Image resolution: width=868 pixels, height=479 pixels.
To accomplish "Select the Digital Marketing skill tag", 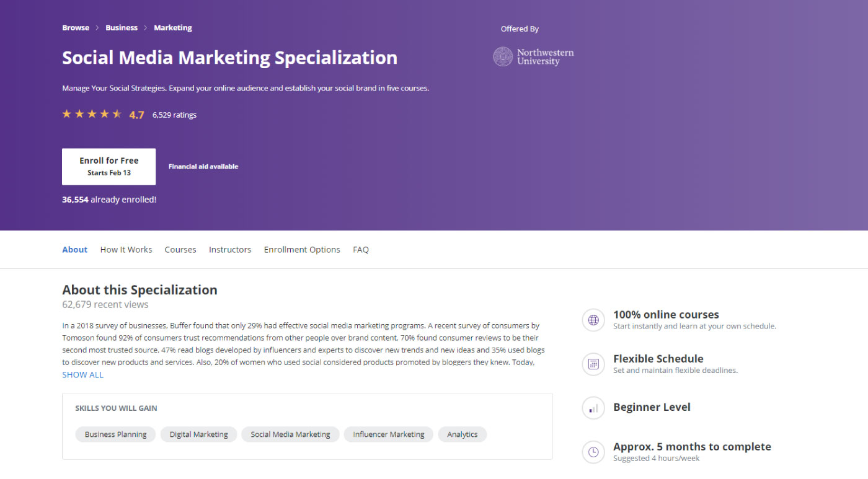I will click(198, 434).
